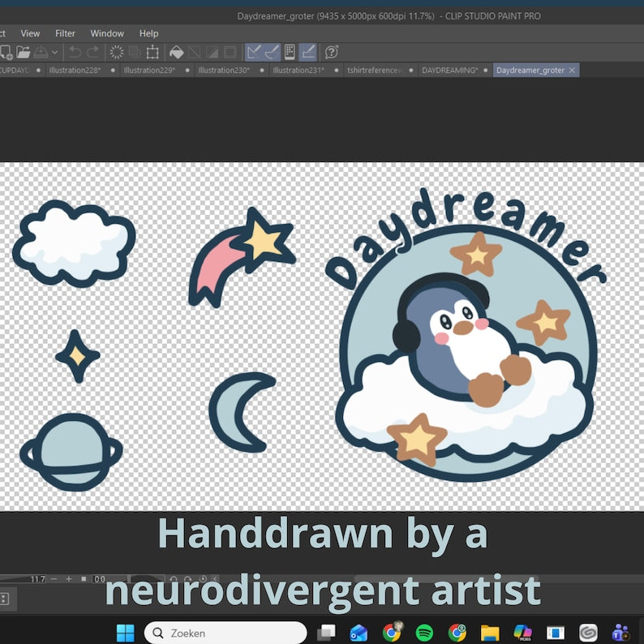This screenshot has width=644, height=644.
Task: Click the rotate right icon in bottom bar
Action: [x=187, y=579]
